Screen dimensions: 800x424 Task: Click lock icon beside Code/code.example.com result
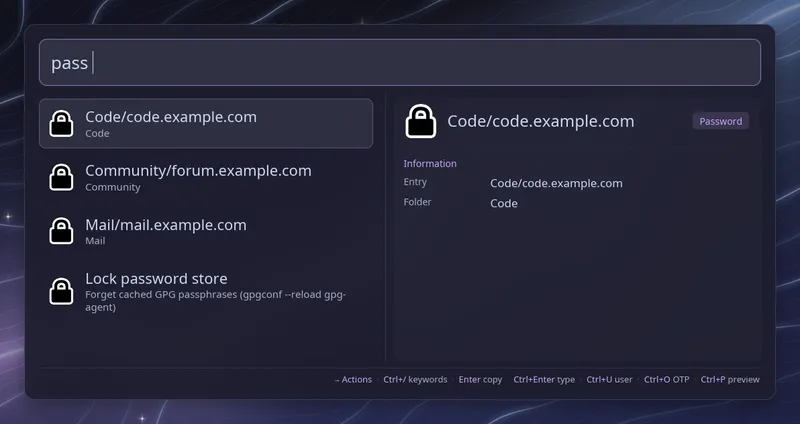(x=61, y=123)
